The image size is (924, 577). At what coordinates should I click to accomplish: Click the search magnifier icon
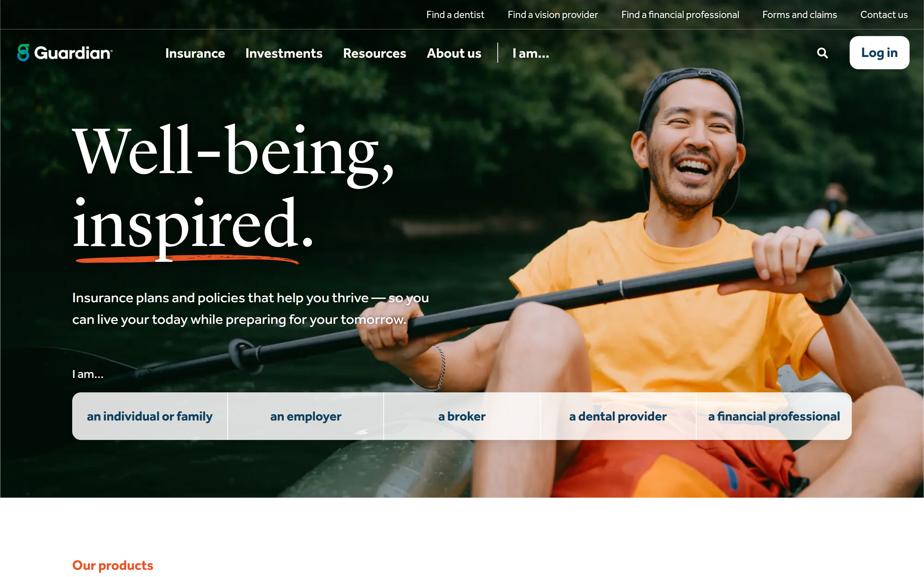822,53
